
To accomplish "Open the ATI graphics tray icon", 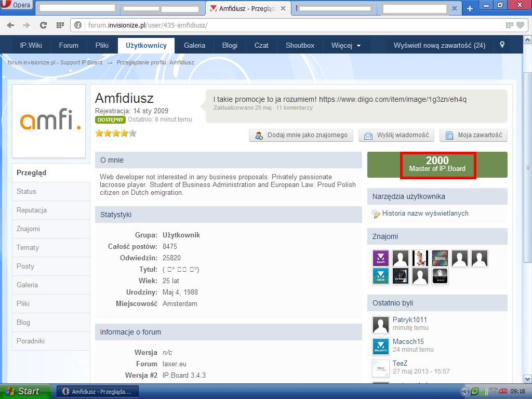I will point(502,391).
